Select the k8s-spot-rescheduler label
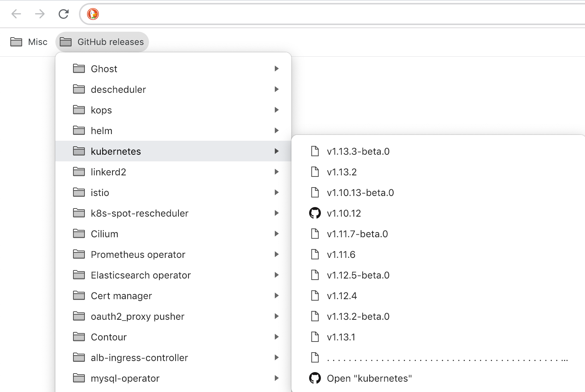Image resolution: width=585 pixels, height=392 pixels. [x=139, y=213]
